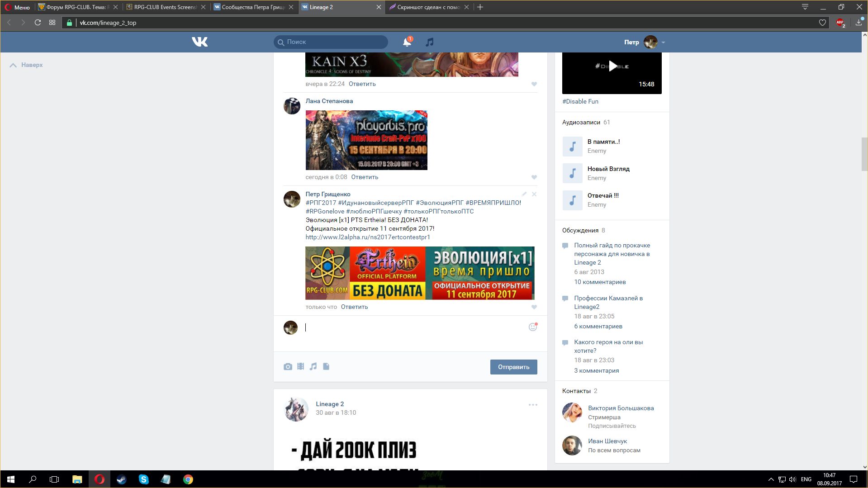Open the l2alpha.ru contest link

click(368, 237)
